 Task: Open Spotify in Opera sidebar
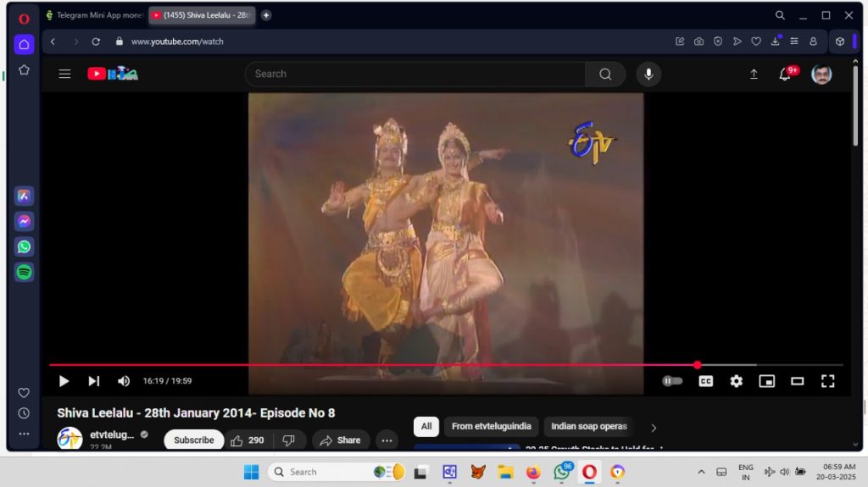24,272
